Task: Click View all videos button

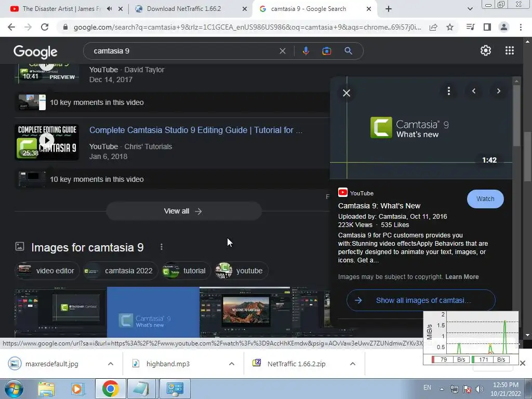Action: tap(183, 211)
